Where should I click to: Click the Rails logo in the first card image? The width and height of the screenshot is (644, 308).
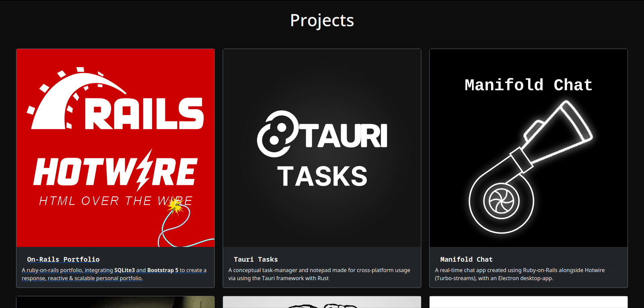[x=115, y=98]
